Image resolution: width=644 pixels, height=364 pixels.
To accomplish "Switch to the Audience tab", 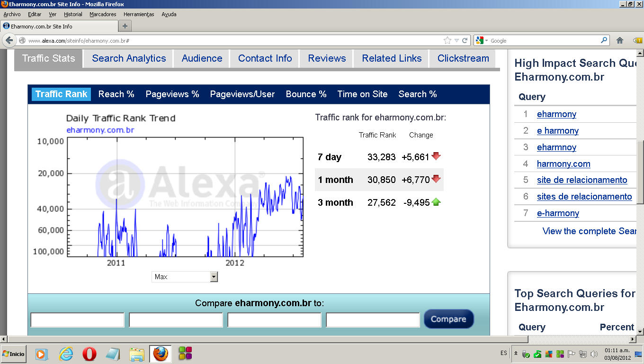I will coord(202,58).
